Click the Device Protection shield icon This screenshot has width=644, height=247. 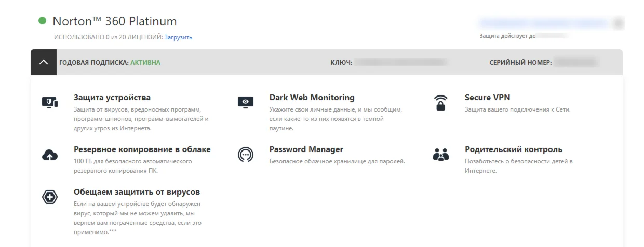point(50,102)
